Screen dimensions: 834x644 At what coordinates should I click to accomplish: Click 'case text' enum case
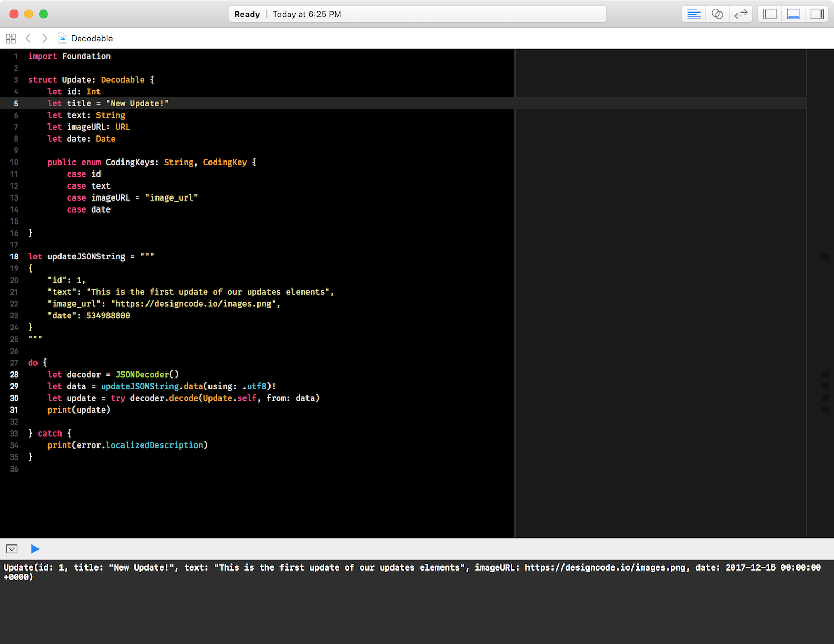(89, 185)
